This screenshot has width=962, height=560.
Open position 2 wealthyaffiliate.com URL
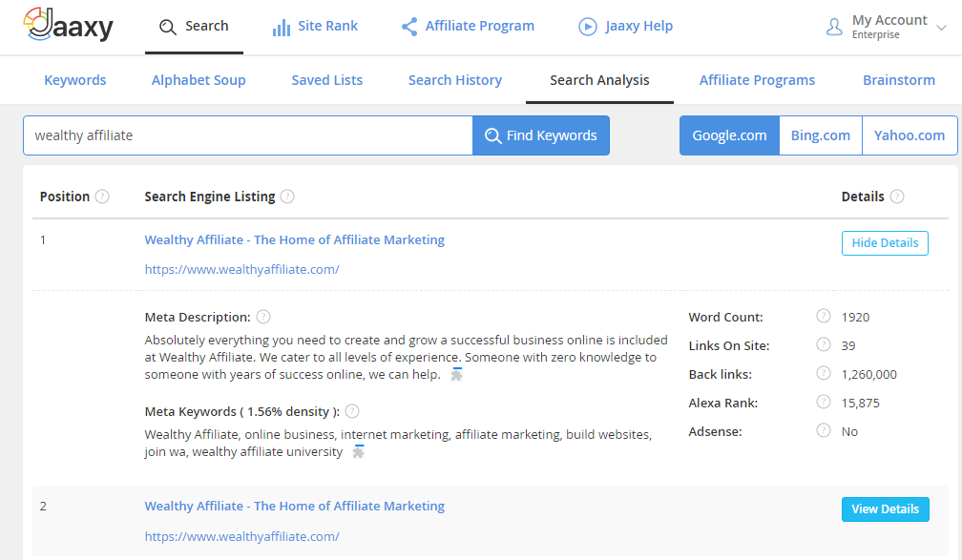(x=241, y=537)
